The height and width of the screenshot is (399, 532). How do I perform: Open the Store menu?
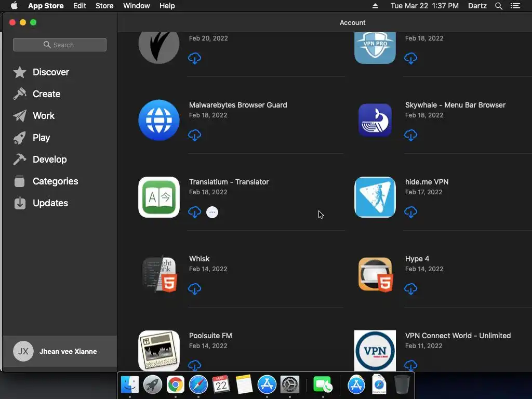coord(104,6)
